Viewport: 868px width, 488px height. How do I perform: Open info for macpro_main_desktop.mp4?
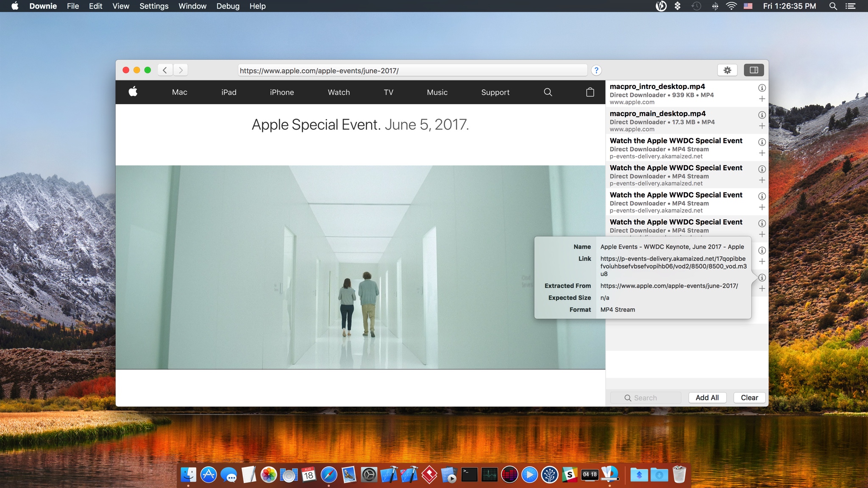pyautogui.click(x=762, y=115)
